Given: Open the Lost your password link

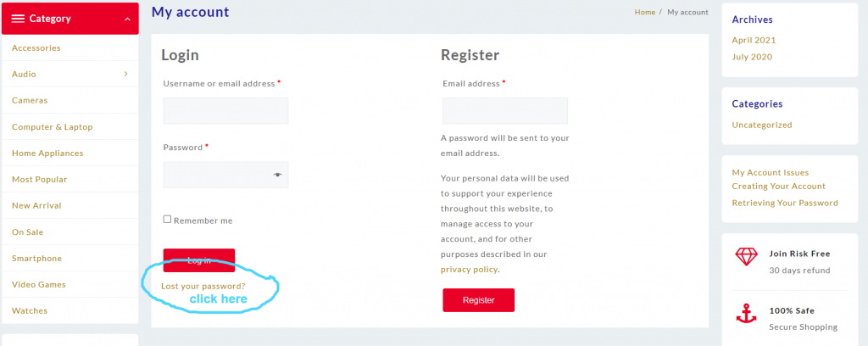Looking at the screenshot, I should click(203, 286).
